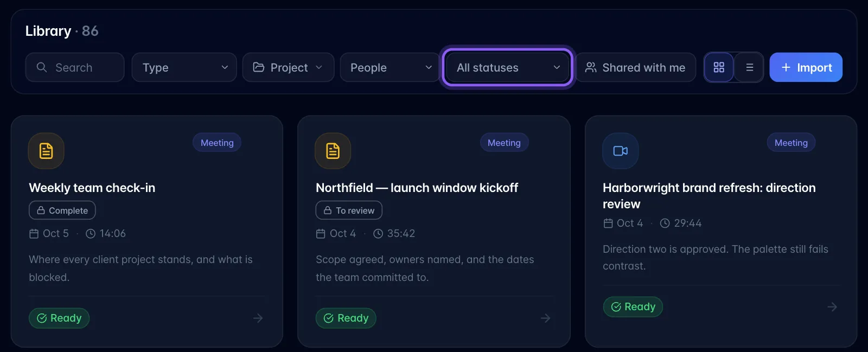Click the 35:42 duration text

coord(401,233)
